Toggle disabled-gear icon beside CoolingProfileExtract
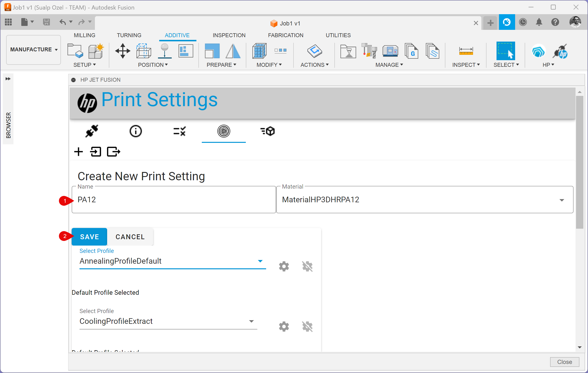 (x=307, y=326)
